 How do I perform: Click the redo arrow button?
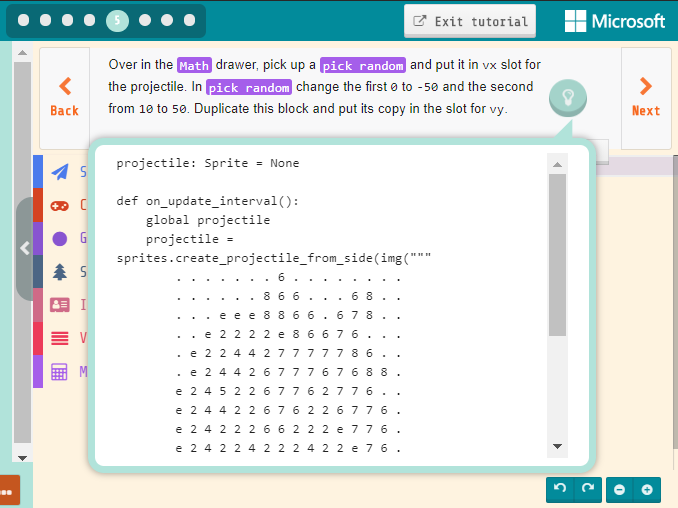(588, 489)
